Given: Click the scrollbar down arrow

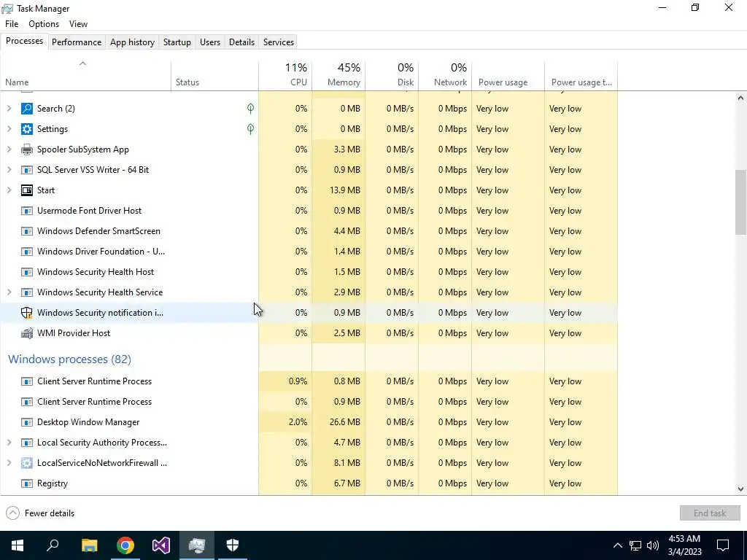Looking at the screenshot, I should point(741,489).
